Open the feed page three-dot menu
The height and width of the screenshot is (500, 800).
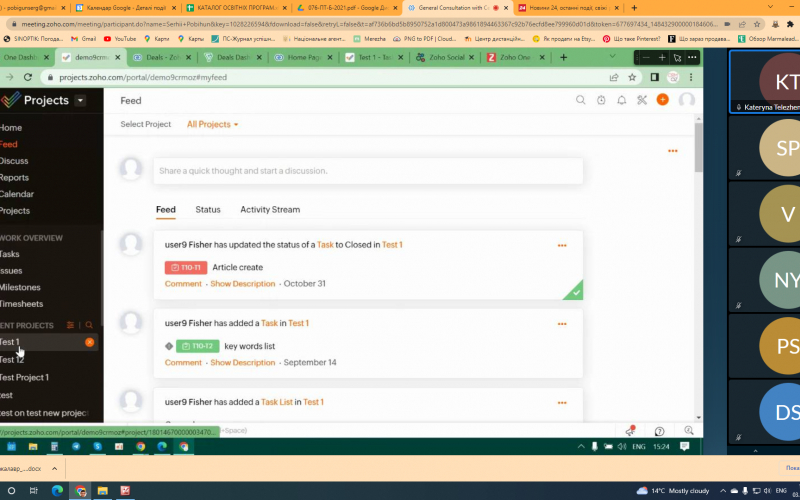tap(672, 151)
